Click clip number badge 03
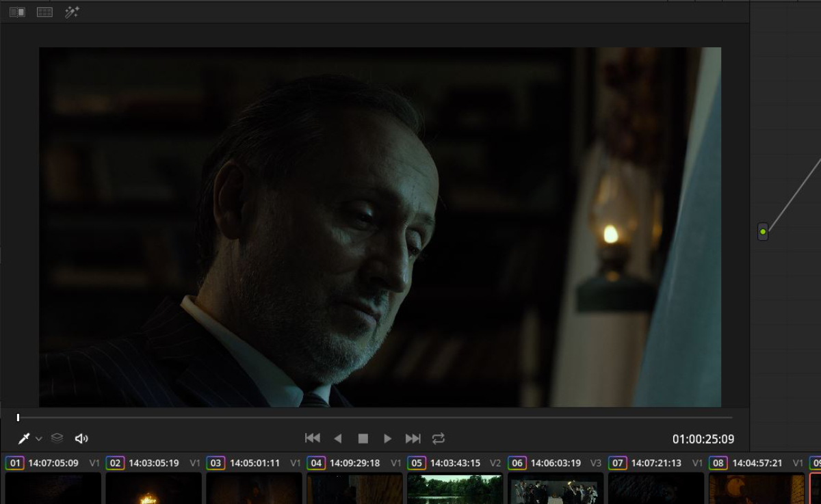This screenshot has height=504, width=821. [x=216, y=463]
